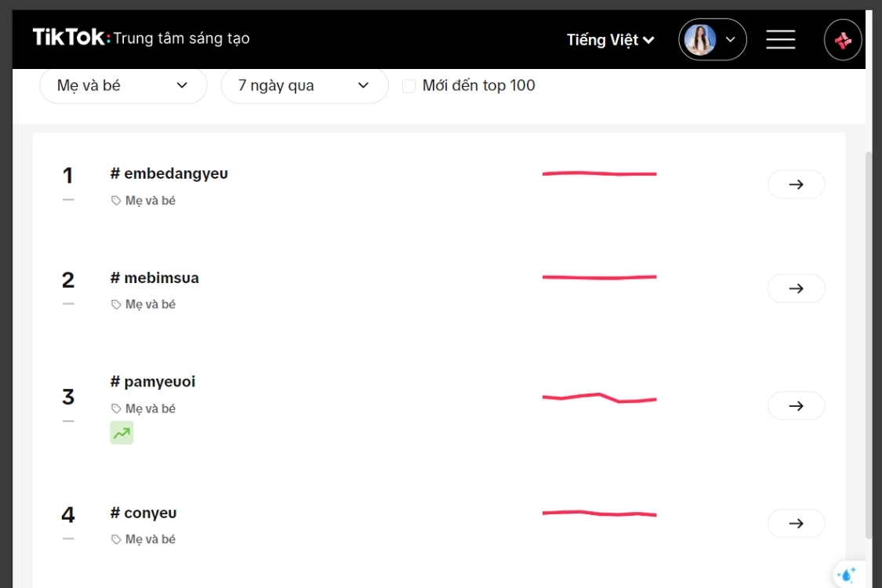Click rank number 1
Screen dimensions: 882x588
[x=67, y=176]
